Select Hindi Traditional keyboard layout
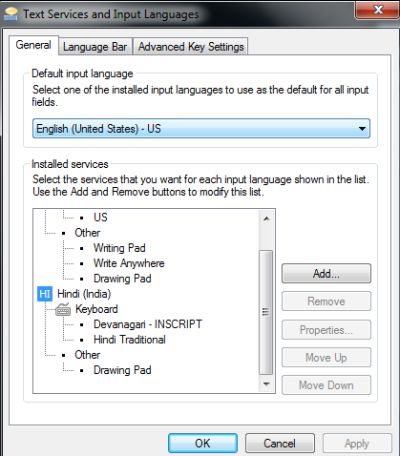The width and height of the screenshot is (400, 456). pyautogui.click(x=129, y=340)
